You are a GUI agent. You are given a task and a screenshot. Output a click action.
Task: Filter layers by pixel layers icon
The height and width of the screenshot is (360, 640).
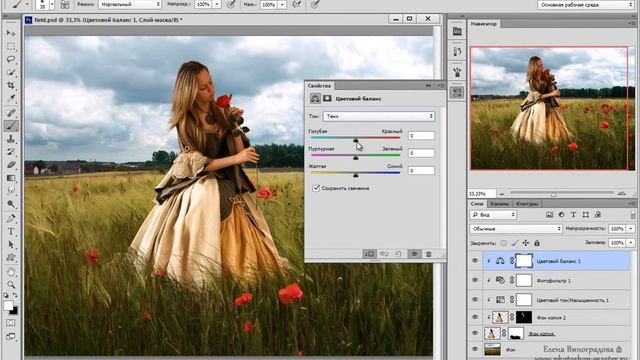pyautogui.click(x=549, y=215)
